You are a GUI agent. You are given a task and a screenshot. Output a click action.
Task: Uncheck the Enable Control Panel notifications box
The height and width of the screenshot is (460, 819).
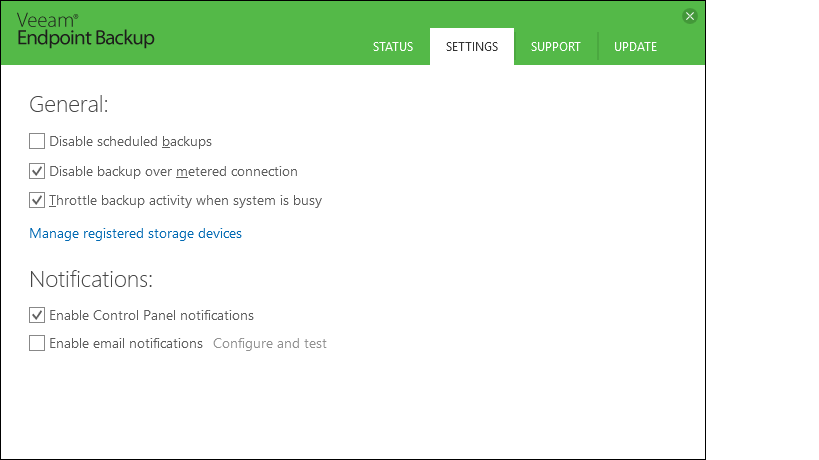point(37,315)
